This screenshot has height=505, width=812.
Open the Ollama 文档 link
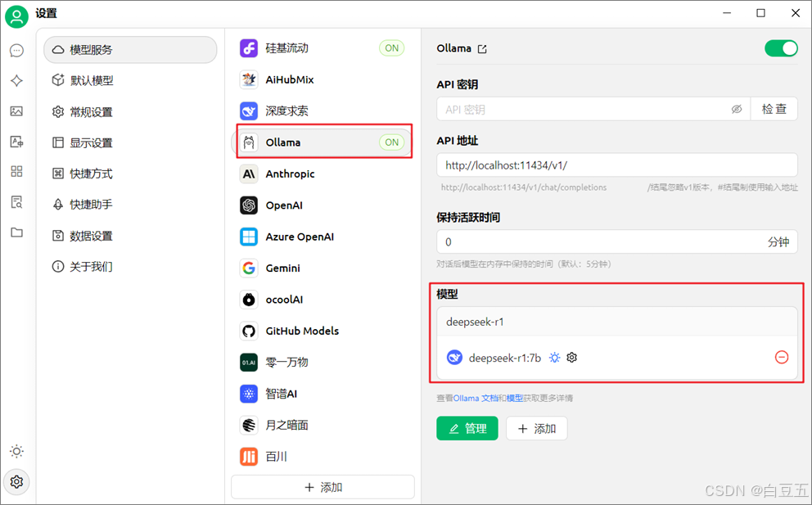(476, 399)
